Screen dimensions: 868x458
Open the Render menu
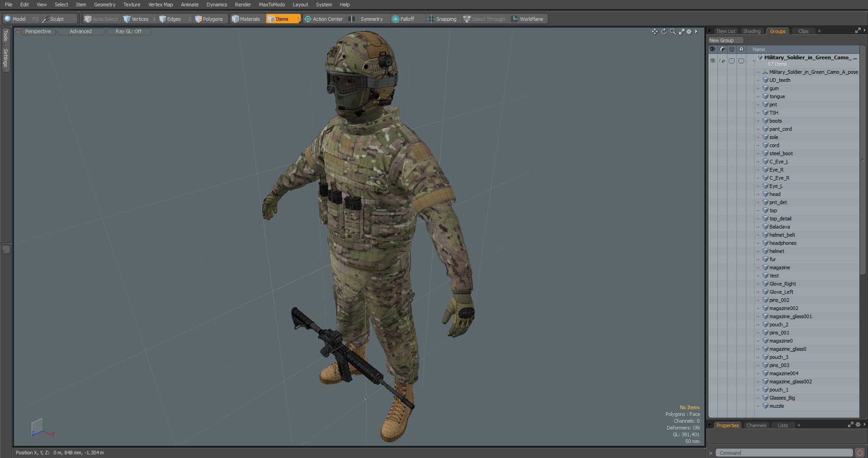[x=243, y=5]
